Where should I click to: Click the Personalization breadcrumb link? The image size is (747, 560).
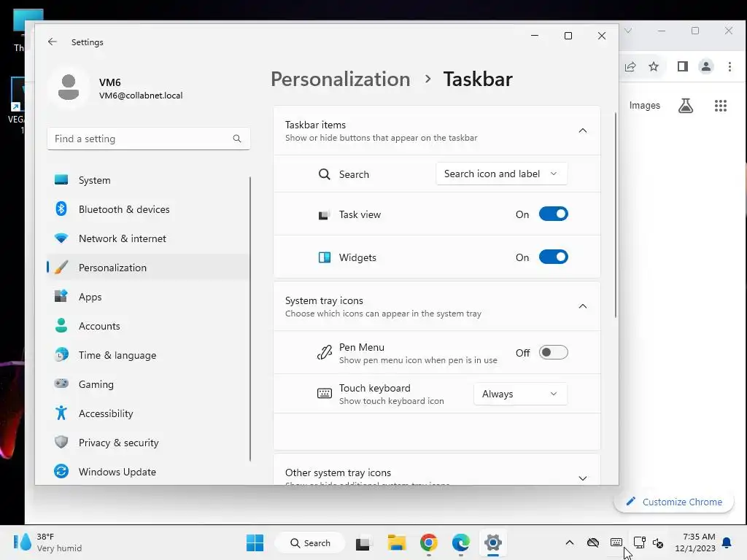pyautogui.click(x=340, y=79)
